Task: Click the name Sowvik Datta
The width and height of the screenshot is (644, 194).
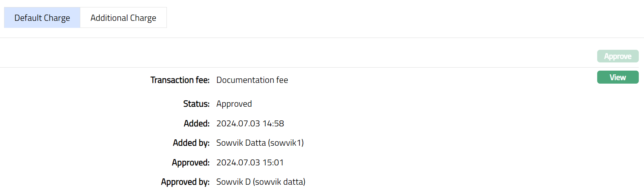Action: click(241, 143)
